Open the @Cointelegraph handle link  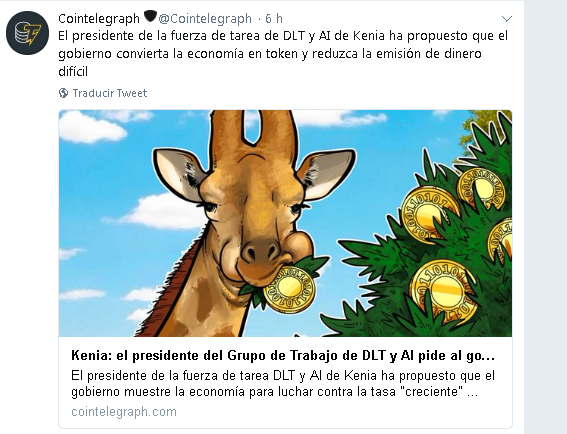(x=205, y=18)
